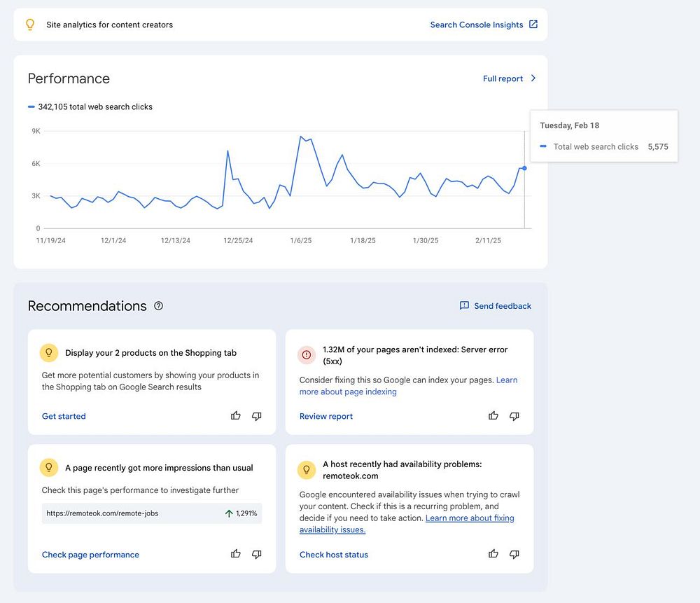Screen dimensions: 700x603
Task: Click the feedback icon beside Send feedback
Action: tap(464, 305)
